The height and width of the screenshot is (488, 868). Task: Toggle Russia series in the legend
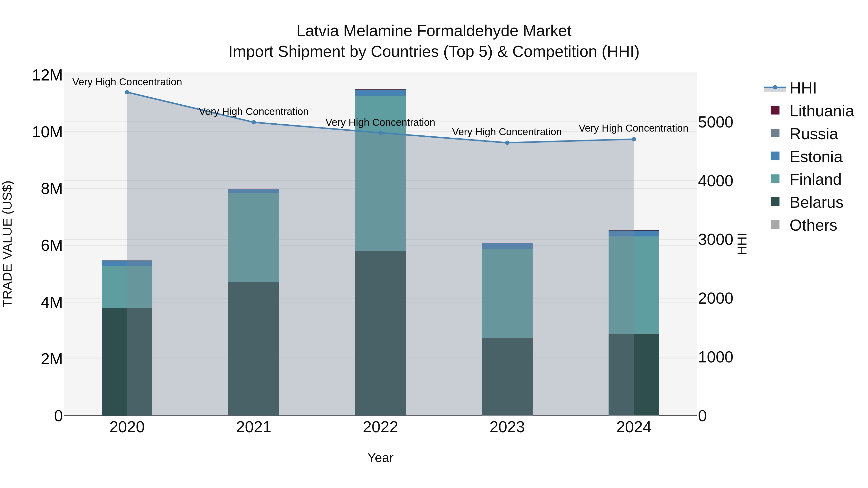click(804, 134)
